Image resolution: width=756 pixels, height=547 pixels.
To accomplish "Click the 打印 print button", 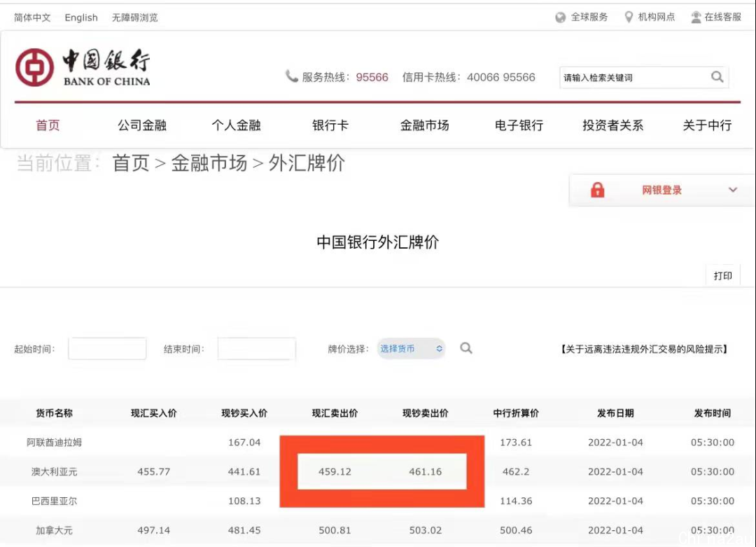I will click(722, 275).
